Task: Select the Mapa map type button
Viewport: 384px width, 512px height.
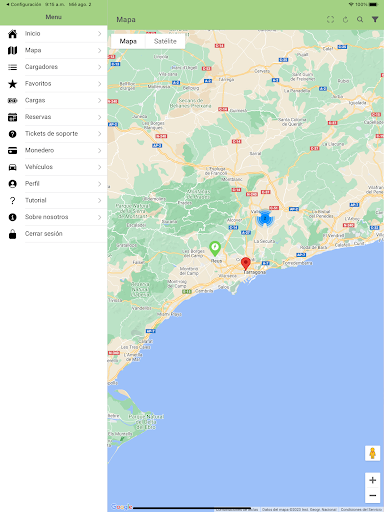Action: pos(128,41)
